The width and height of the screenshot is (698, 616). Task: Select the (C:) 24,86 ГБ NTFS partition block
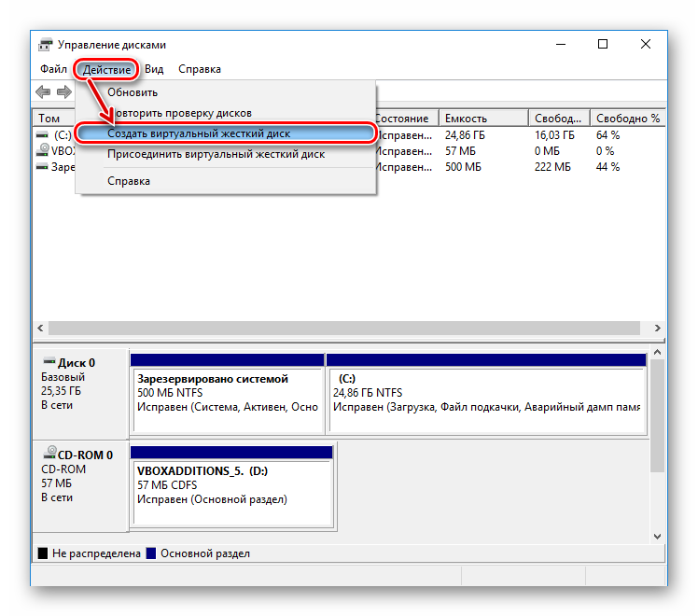click(x=486, y=394)
